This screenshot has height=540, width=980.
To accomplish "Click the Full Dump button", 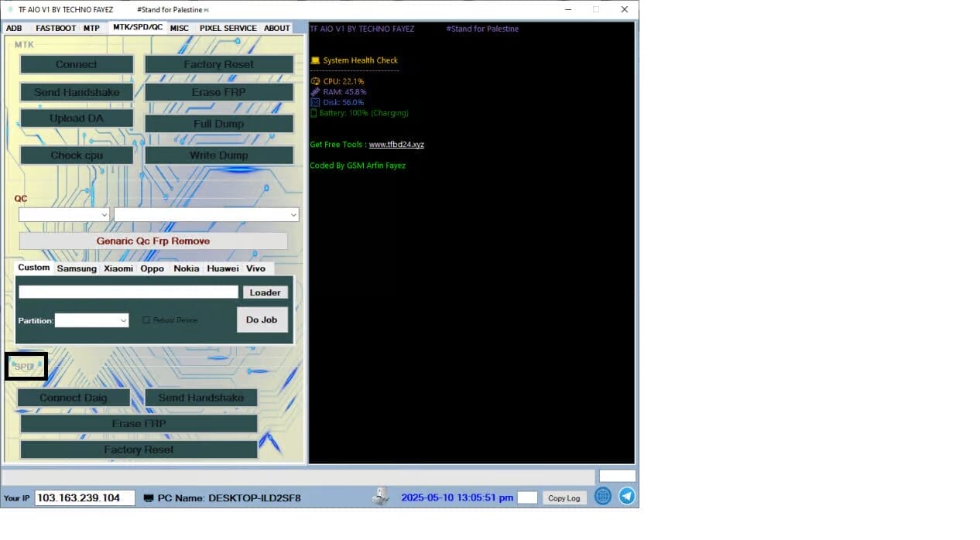I will [219, 124].
